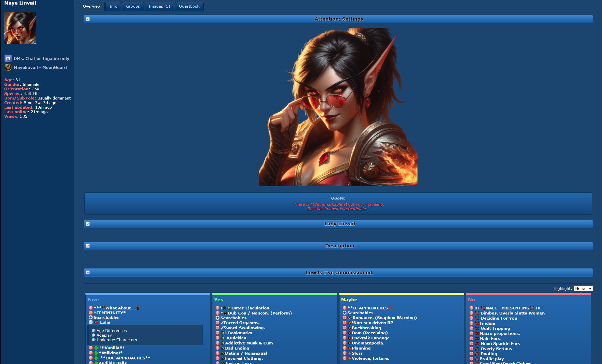Click the "Last online: 21m ago" line
The image size is (602, 364).
point(26,112)
